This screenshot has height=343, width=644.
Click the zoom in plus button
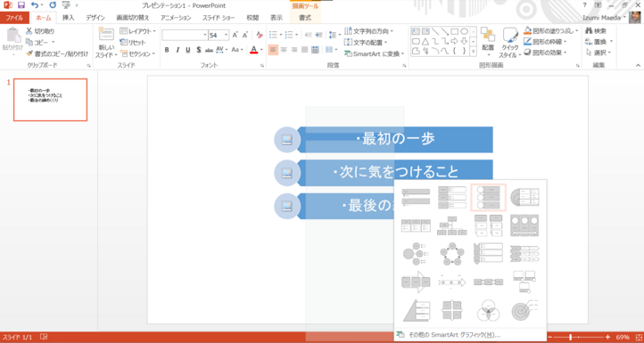[x=607, y=337]
